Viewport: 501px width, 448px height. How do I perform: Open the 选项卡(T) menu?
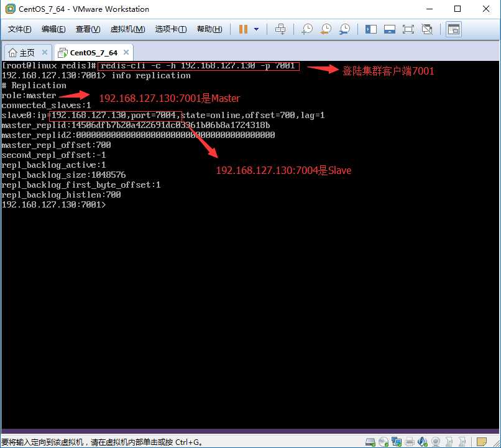tap(171, 29)
